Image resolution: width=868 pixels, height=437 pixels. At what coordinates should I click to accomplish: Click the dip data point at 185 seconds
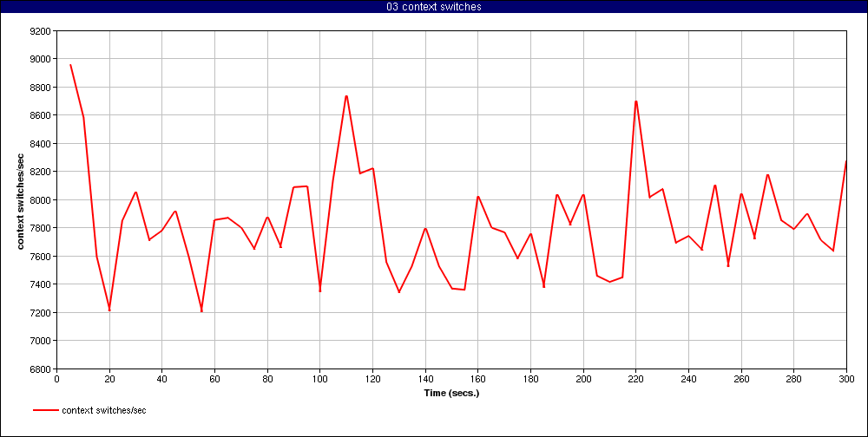coord(543,286)
